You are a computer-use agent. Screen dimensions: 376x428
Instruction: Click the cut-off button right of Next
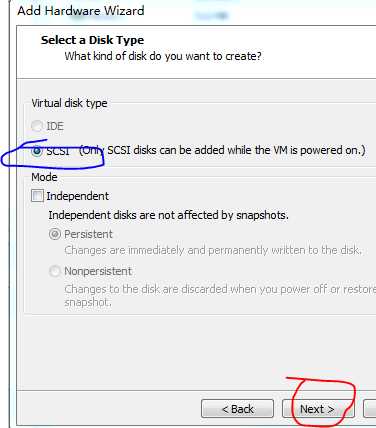pos(370,409)
